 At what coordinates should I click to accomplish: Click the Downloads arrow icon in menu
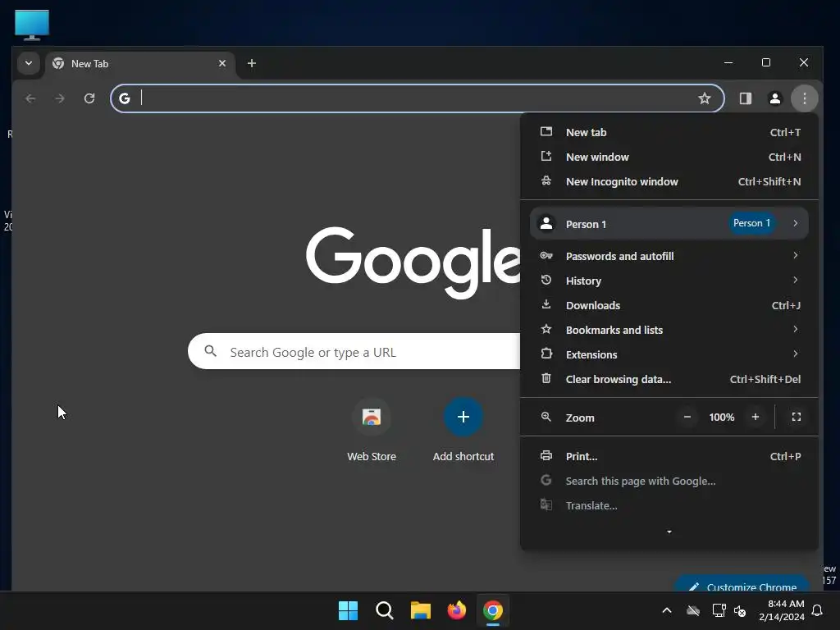[546, 305]
